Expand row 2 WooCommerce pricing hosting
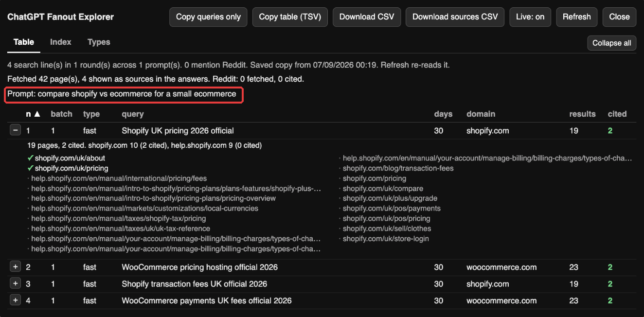Viewport: 644px width, 317px height. pos(16,267)
